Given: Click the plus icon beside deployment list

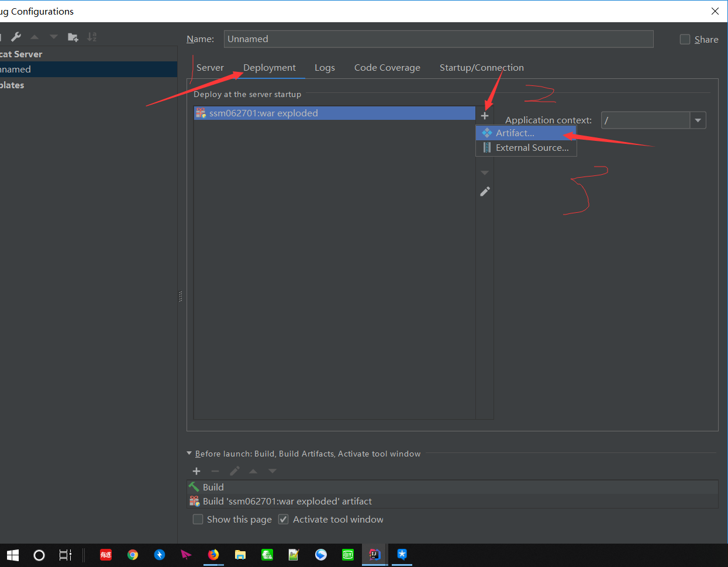Looking at the screenshot, I should coord(485,116).
